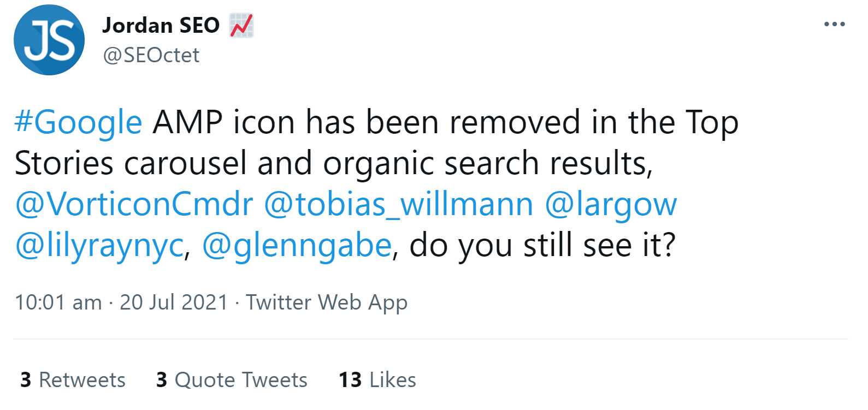The image size is (868, 410).
Task: Show the 3 Quote Tweets
Action: point(232,380)
